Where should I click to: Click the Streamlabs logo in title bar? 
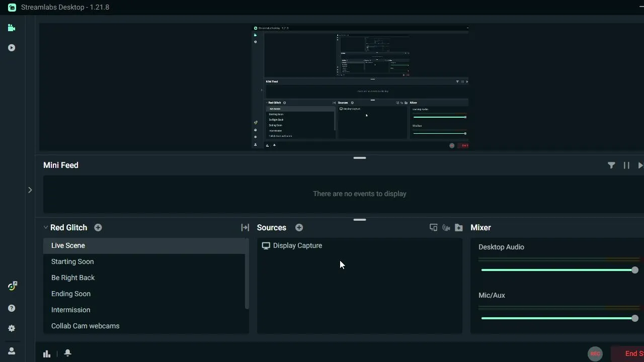point(12,8)
